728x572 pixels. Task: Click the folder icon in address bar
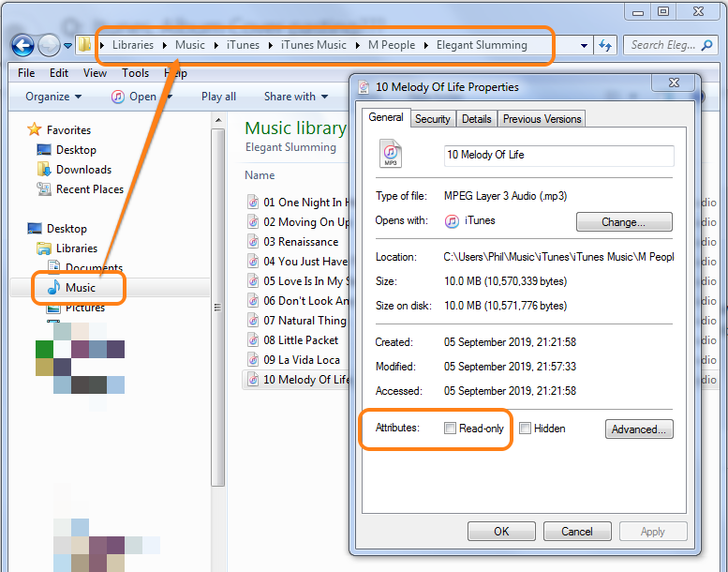pyautogui.click(x=84, y=45)
